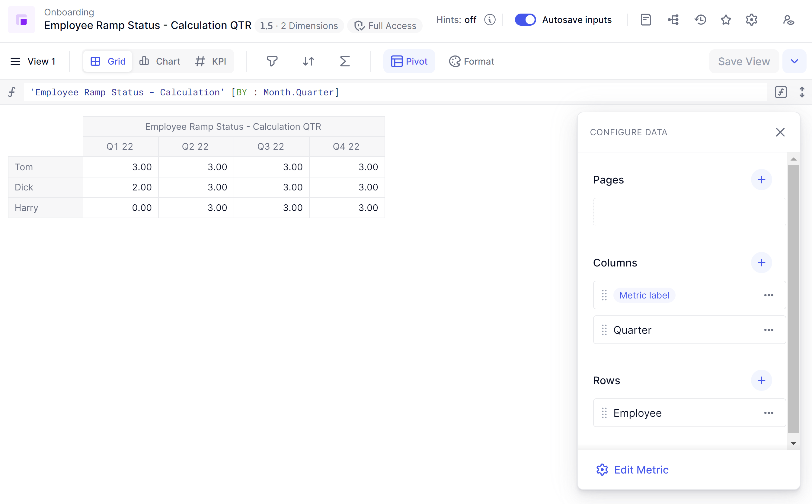The height and width of the screenshot is (504, 812).
Task: Add a dimension to Pages
Action: [x=761, y=180]
